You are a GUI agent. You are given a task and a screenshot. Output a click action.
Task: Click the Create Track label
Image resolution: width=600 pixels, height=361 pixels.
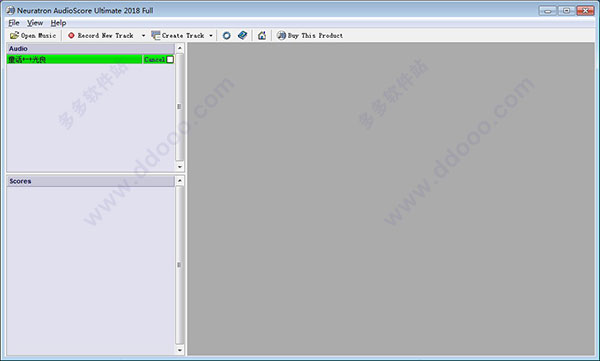coord(183,36)
